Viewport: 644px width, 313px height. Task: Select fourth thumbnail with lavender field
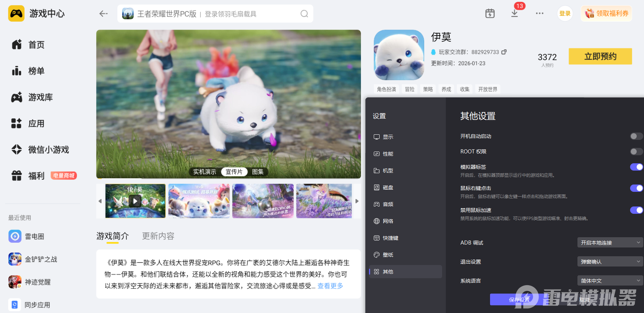coord(324,201)
